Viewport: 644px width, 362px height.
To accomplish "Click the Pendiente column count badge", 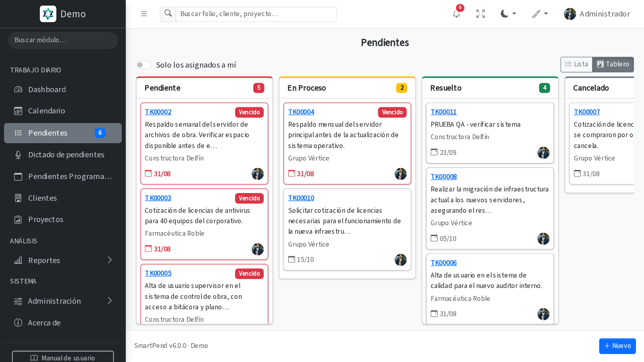I will [259, 88].
